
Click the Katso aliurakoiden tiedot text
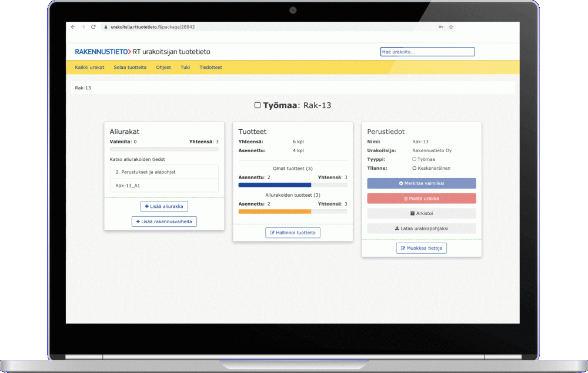[x=137, y=159]
